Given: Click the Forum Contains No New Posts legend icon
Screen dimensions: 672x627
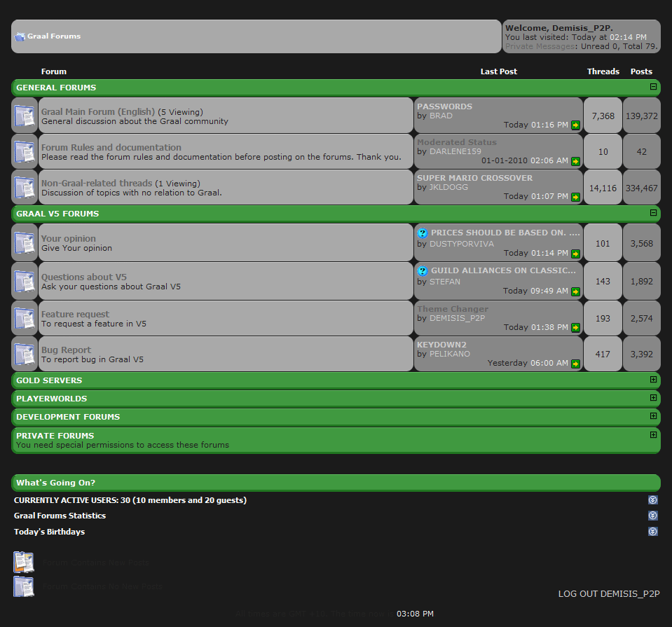Looking at the screenshot, I should [x=24, y=586].
